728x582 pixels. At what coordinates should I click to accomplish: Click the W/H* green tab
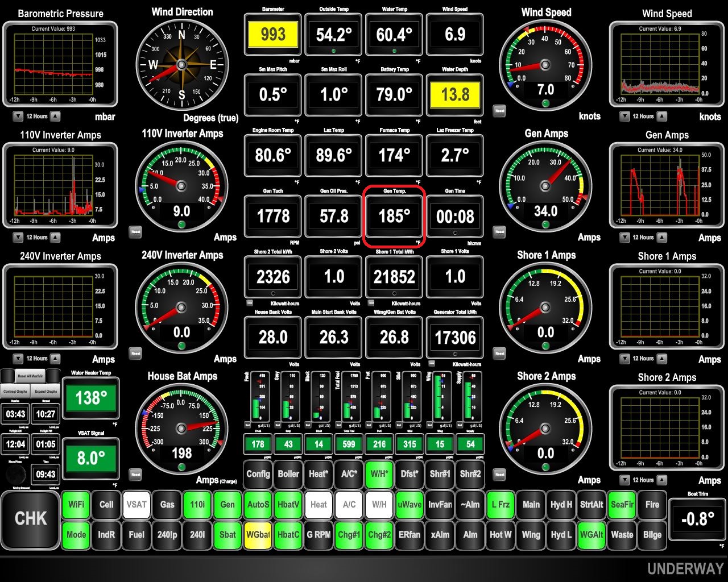(379, 474)
